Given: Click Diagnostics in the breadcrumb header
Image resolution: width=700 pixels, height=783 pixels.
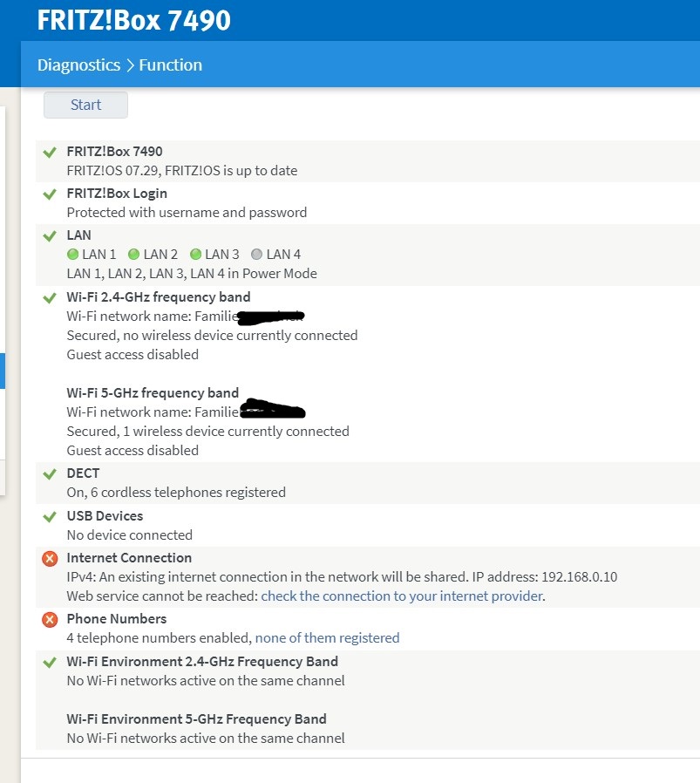Looking at the screenshot, I should tap(78, 65).
